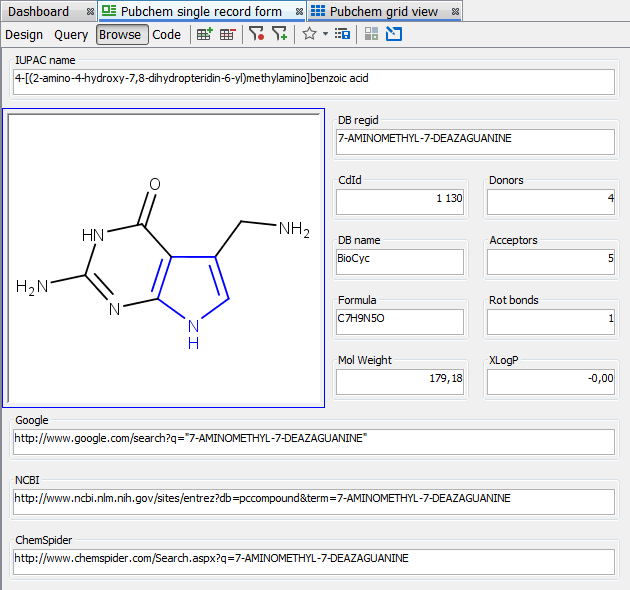Toggle Browse mode button

[x=122, y=34]
